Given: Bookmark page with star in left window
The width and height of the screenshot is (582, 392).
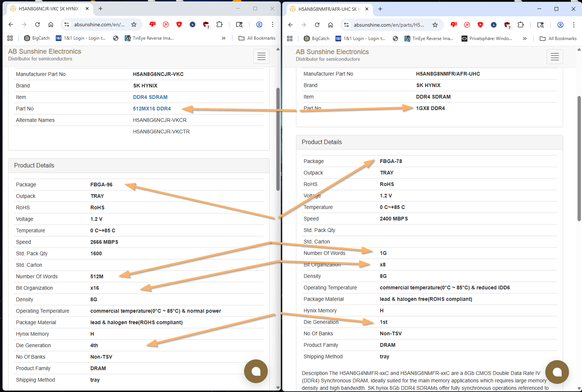Looking at the screenshot, I should pyautogui.click(x=134, y=24).
